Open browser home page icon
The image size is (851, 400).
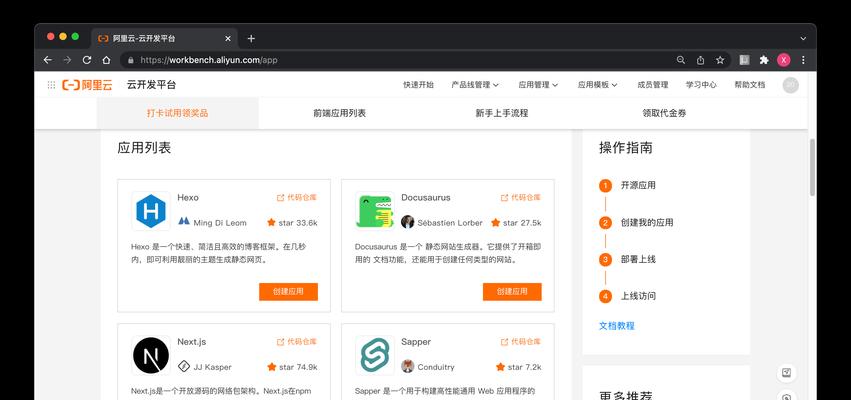(106, 60)
